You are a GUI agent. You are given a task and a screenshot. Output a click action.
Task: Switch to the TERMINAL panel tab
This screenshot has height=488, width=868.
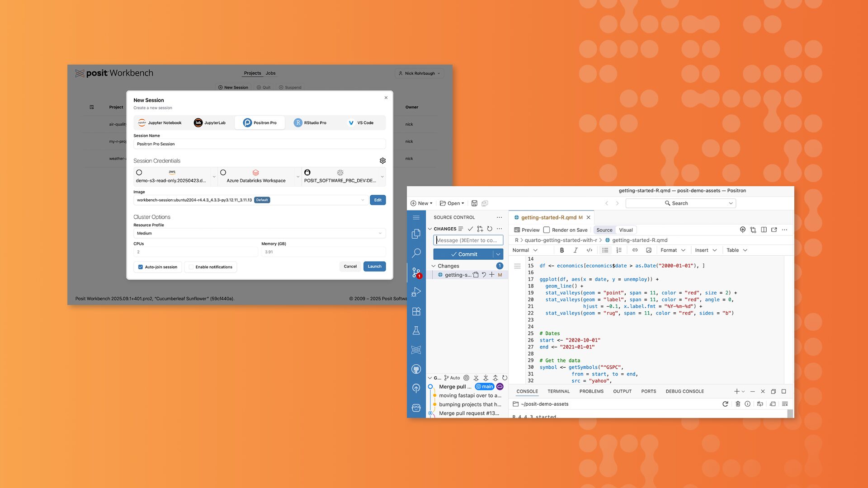pos(558,391)
